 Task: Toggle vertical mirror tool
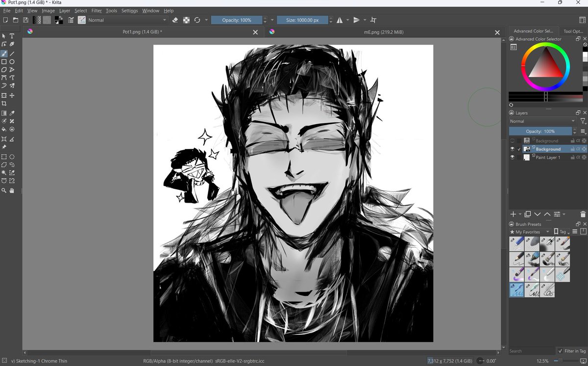click(356, 20)
